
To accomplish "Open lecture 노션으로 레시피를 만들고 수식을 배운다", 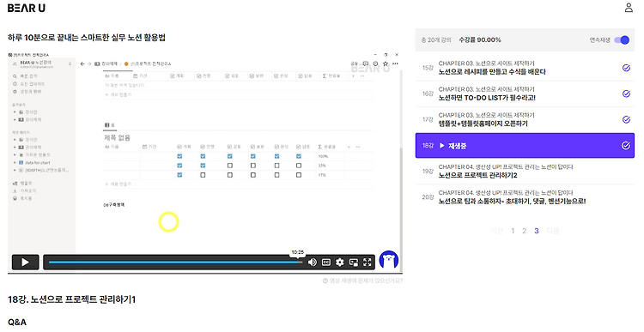I will 492,72.
